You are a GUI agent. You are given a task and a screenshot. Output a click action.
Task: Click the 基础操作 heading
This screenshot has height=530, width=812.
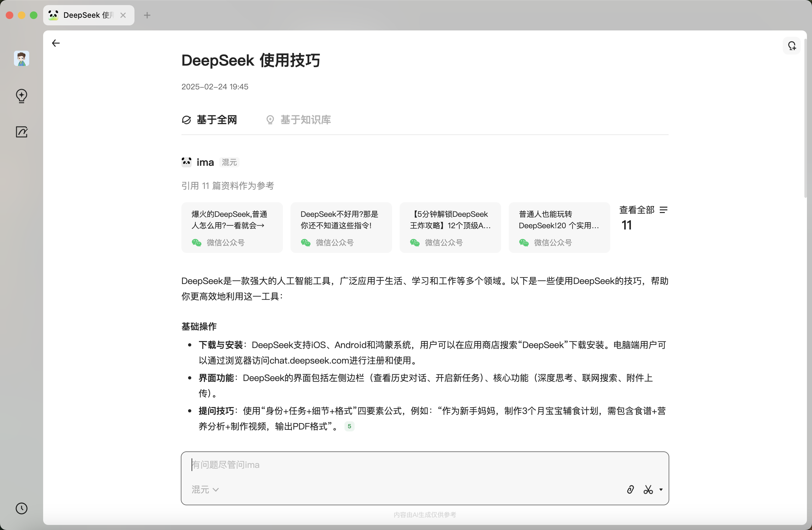point(199,326)
